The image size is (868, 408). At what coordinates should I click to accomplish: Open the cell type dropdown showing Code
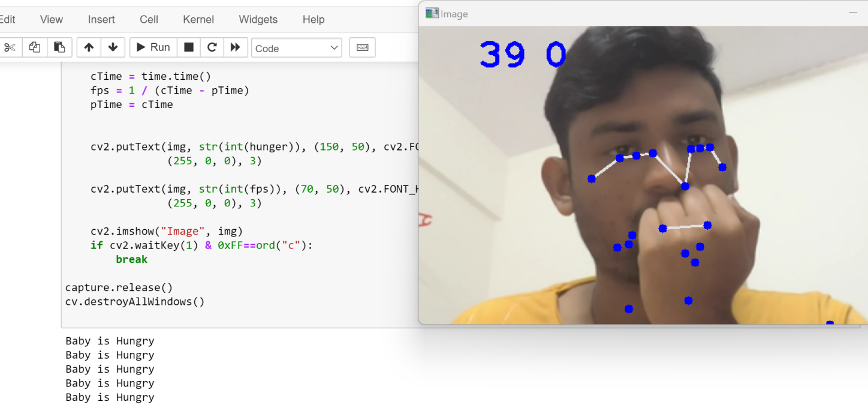tap(296, 47)
